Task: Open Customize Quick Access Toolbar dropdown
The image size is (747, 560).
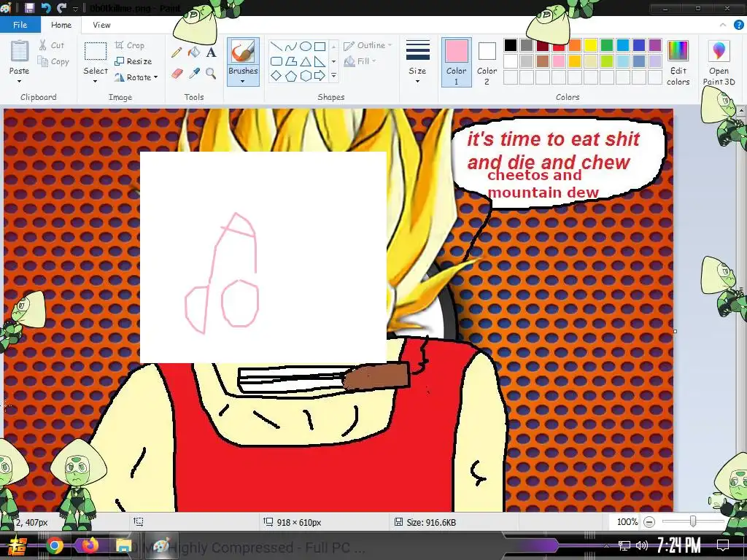Action: (75, 9)
